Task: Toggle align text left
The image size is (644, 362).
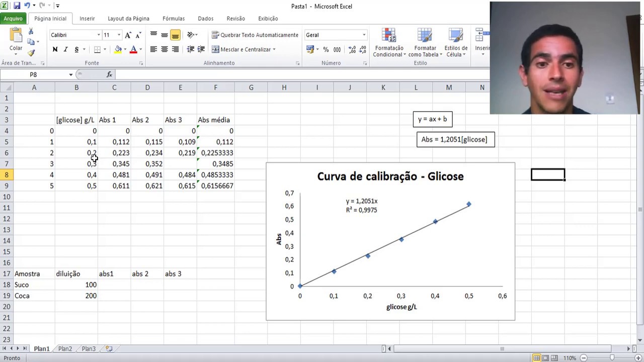Action: click(153, 49)
